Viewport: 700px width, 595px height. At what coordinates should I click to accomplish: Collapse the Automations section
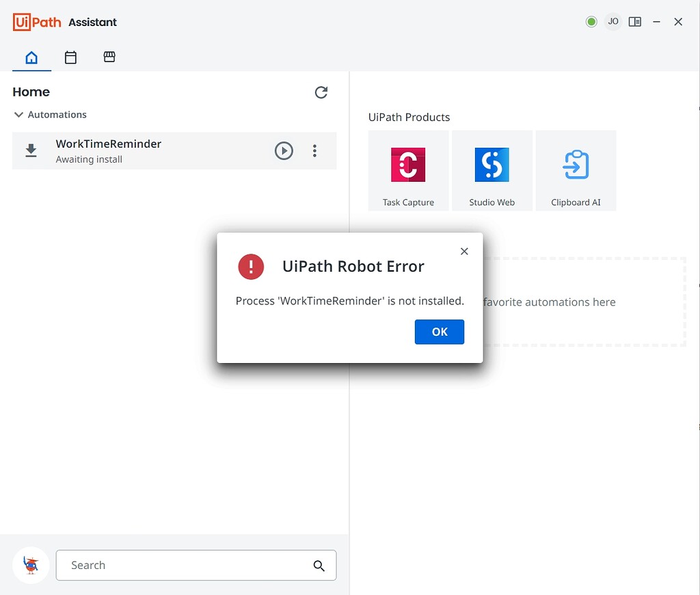pos(18,115)
